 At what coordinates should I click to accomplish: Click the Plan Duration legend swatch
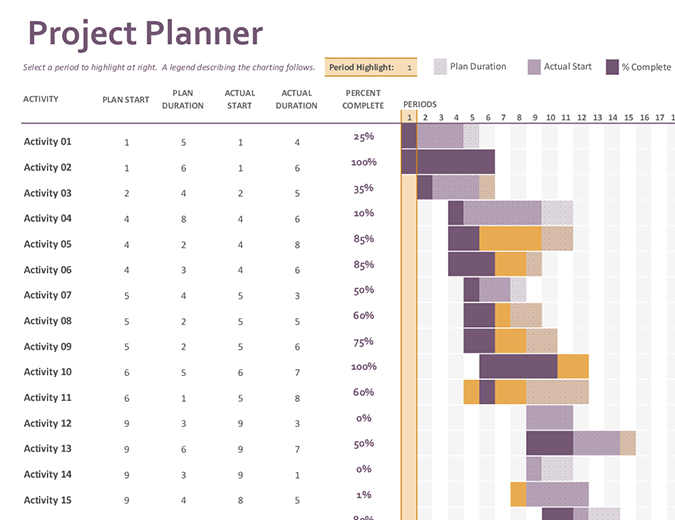tap(440, 67)
